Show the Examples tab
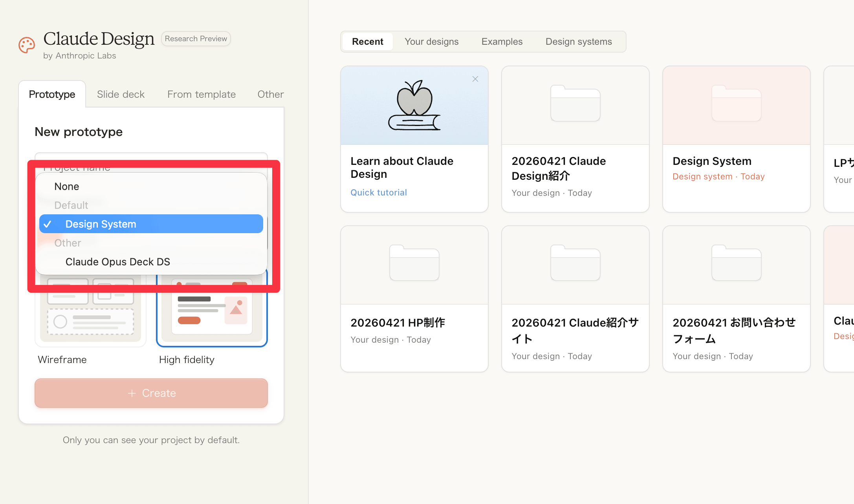Viewport: 854px width, 504px height. coord(502,42)
